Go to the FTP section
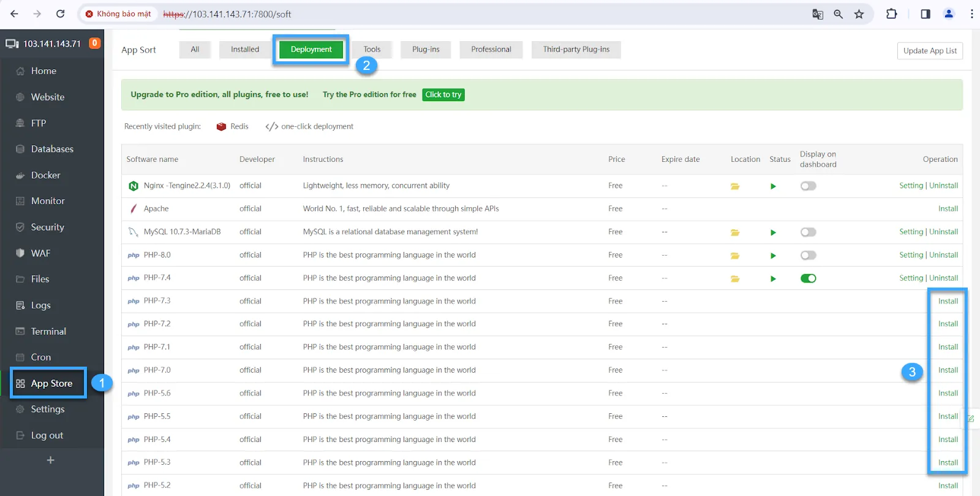Viewport: 980px width, 496px height. point(39,123)
